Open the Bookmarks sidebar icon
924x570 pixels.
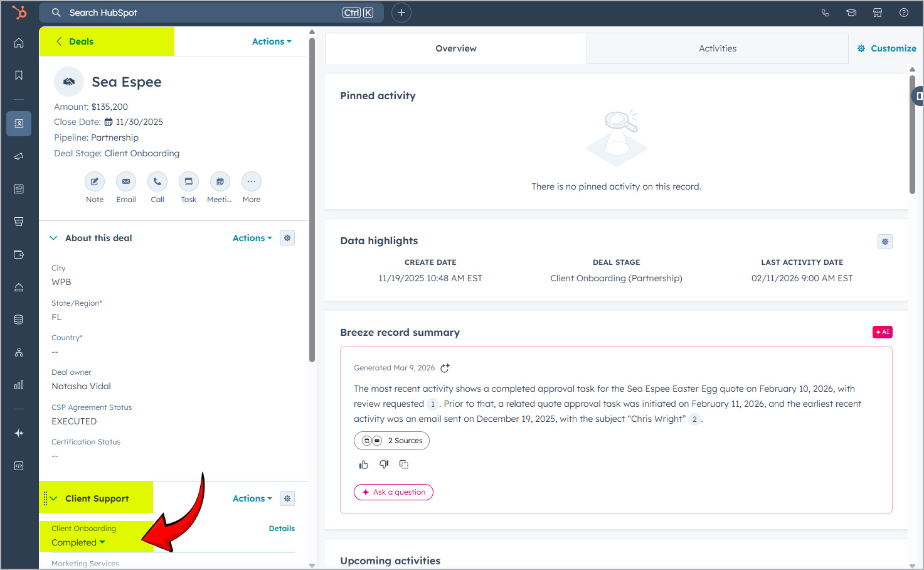(19, 75)
